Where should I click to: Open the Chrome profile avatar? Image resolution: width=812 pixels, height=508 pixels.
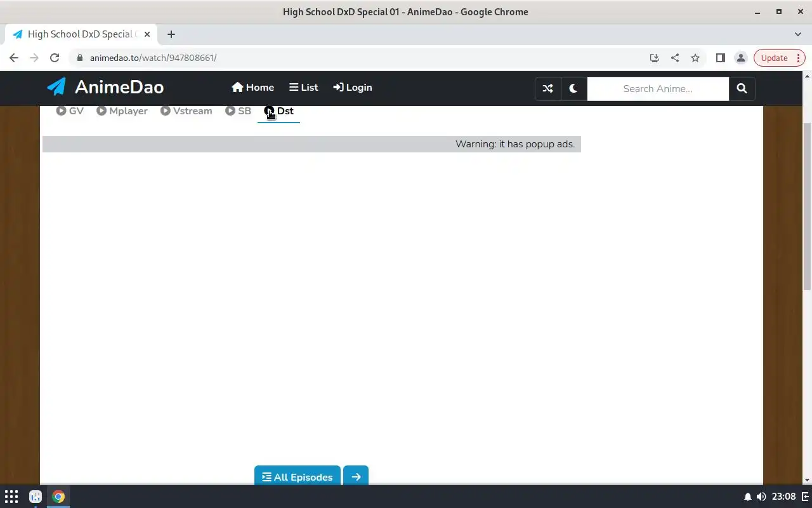click(740, 58)
